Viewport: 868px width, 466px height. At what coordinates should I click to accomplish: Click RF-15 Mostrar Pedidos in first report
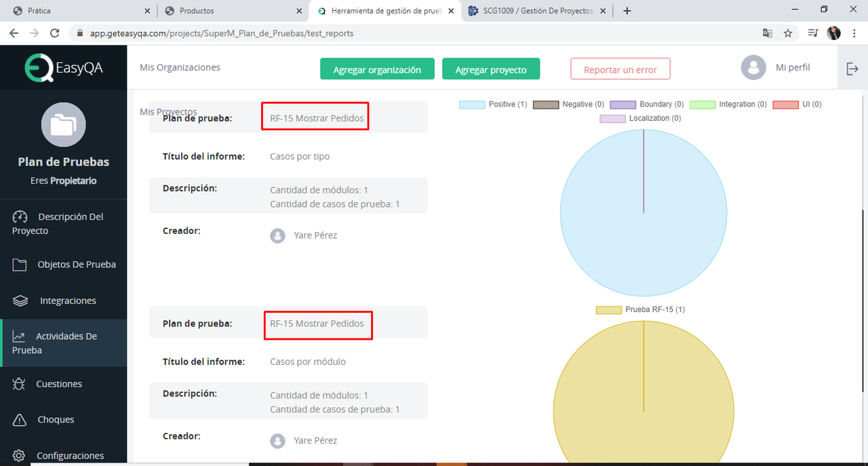pos(317,118)
